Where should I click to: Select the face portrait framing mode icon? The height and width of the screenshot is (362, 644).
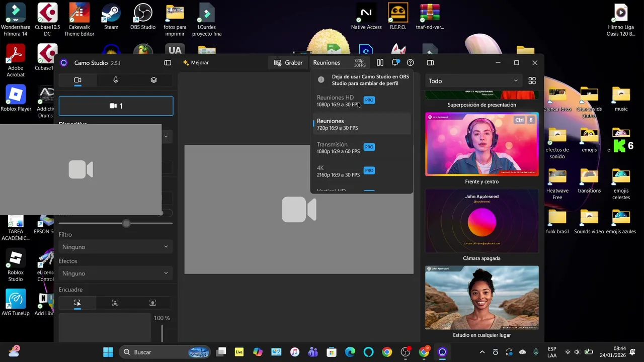(153, 303)
